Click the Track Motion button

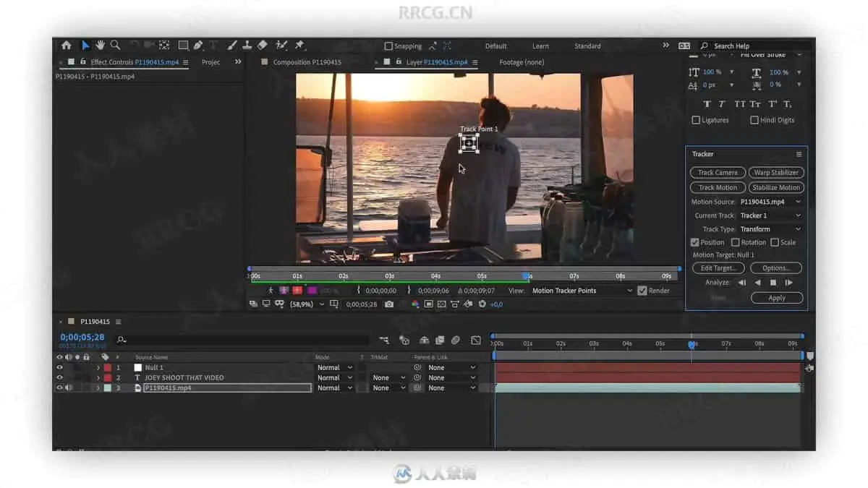click(718, 187)
